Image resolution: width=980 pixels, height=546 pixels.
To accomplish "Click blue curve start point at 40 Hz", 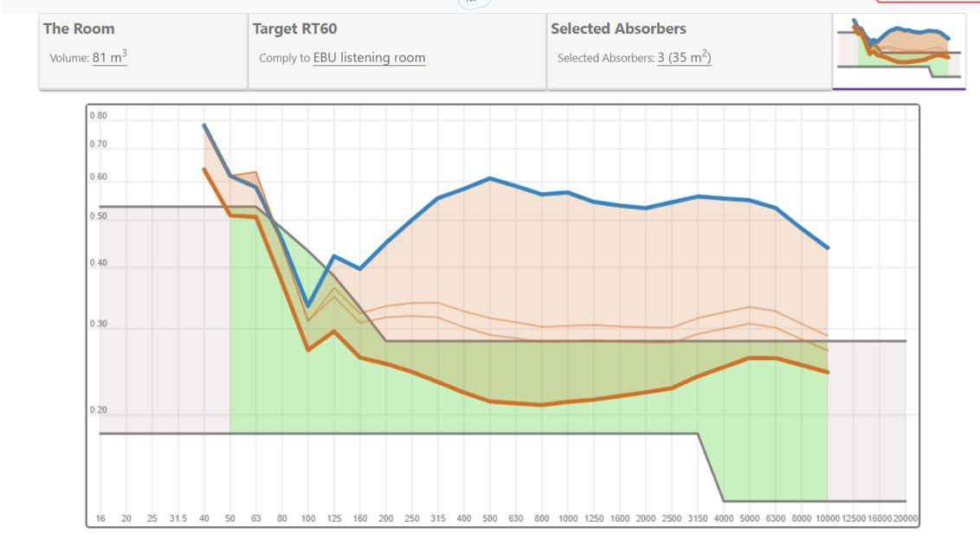I will [x=204, y=125].
